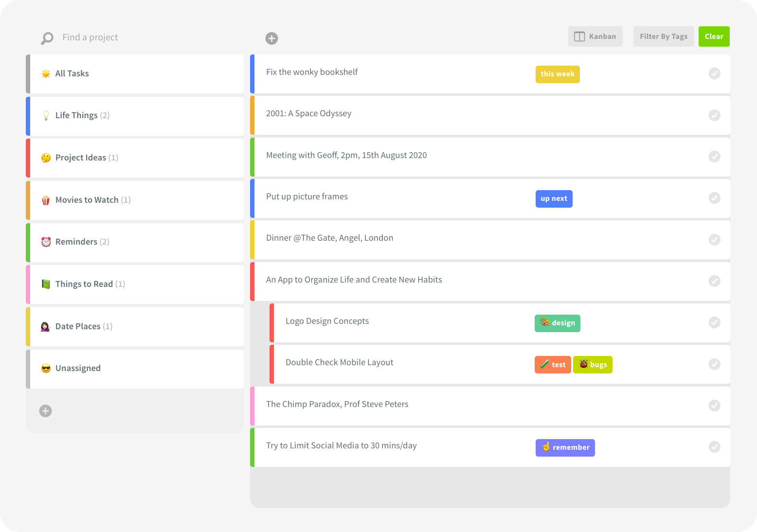Open the Filter By Tags dropdown

click(663, 36)
